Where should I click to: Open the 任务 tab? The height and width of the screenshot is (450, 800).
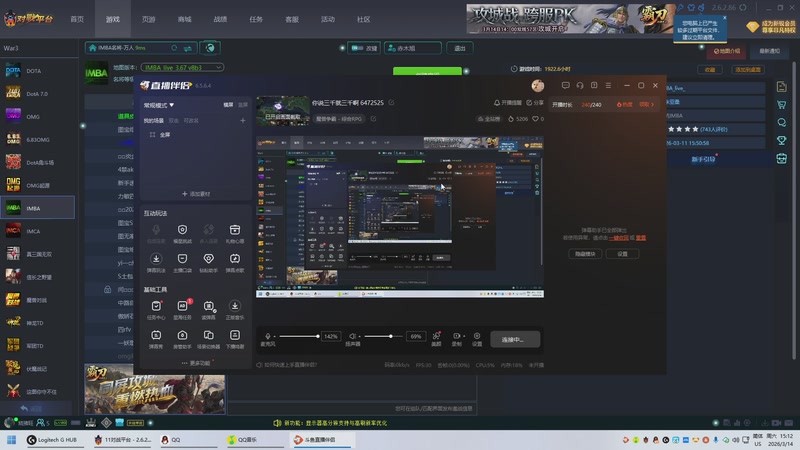[256, 19]
